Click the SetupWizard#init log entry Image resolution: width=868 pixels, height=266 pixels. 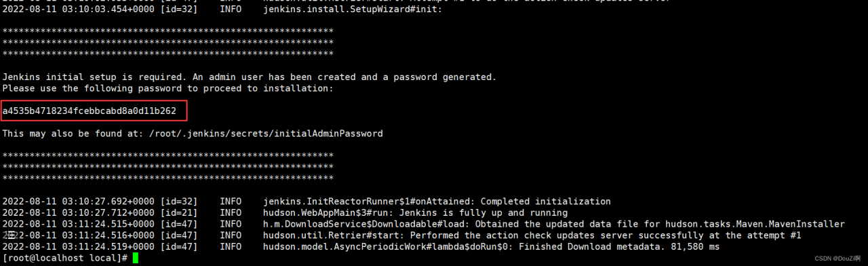click(353, 9)
